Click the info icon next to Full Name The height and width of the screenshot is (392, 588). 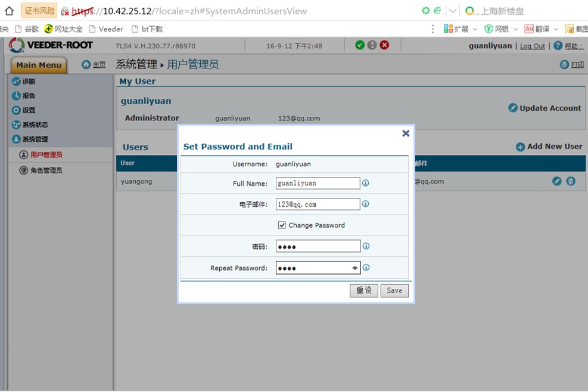tap(366, 183)
